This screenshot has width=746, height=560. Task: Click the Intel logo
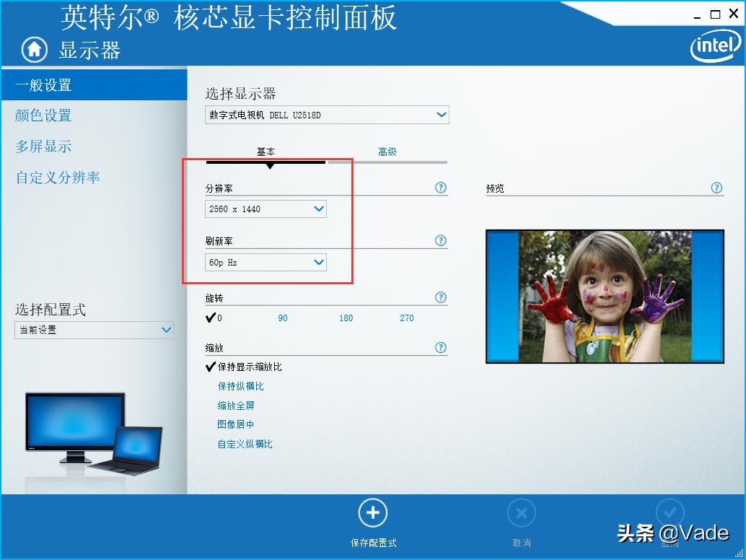tap(715, 48)
